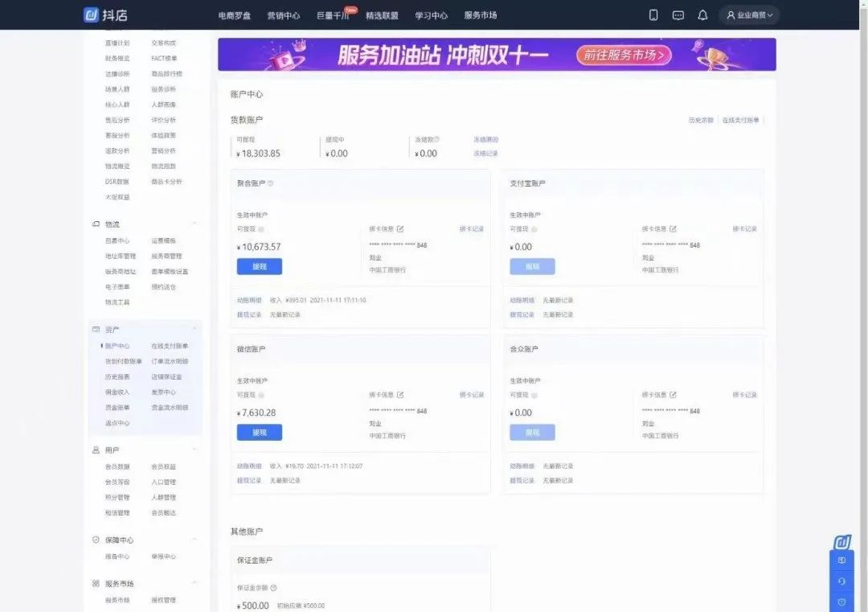Click the notification bell icon
Image resolution: width=868 pixels, height=612 pixels.
coord(702,15)
